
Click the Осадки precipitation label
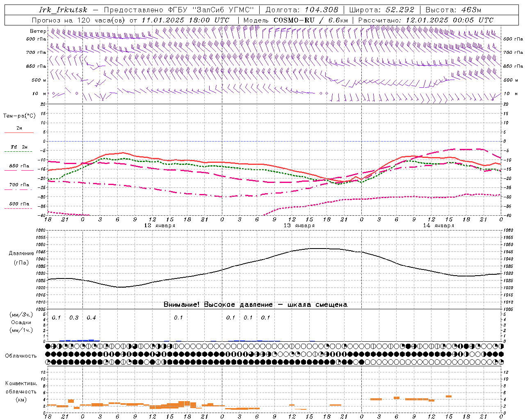point(21,322)
